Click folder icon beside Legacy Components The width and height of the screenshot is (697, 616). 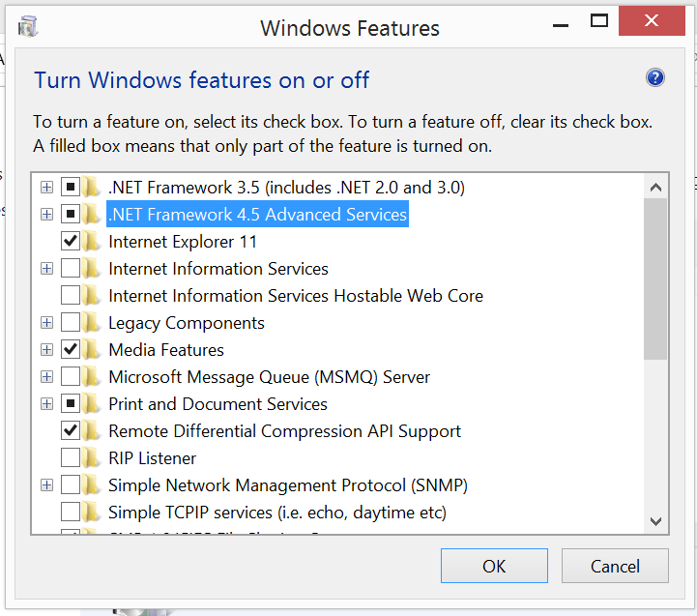coord(92,323)
